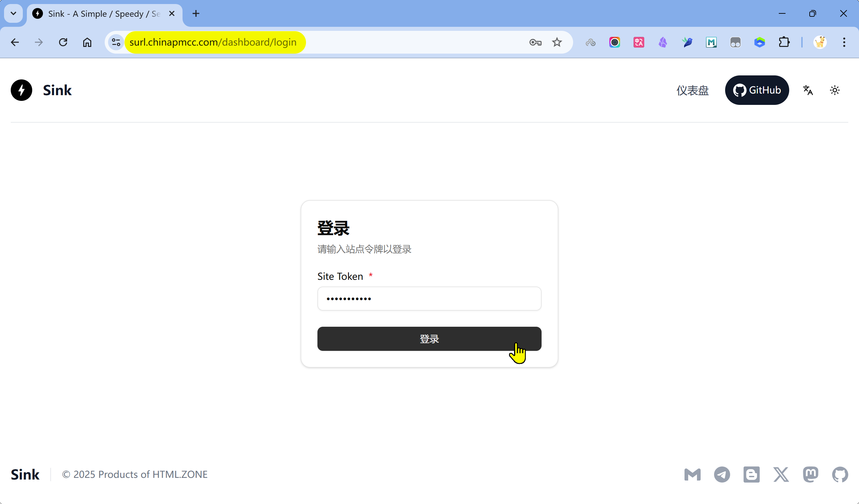Bookmark this page with star icon
The width and height of the screenshot is (859, 504).
tap(557, 42)
